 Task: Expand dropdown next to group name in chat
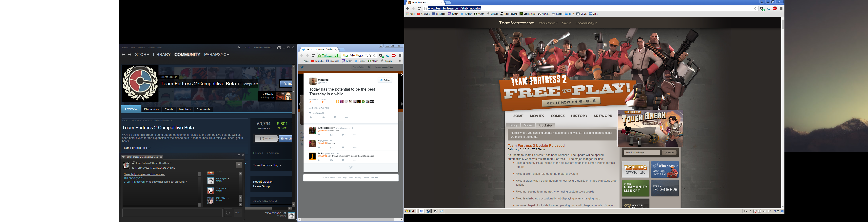(171, 163)
